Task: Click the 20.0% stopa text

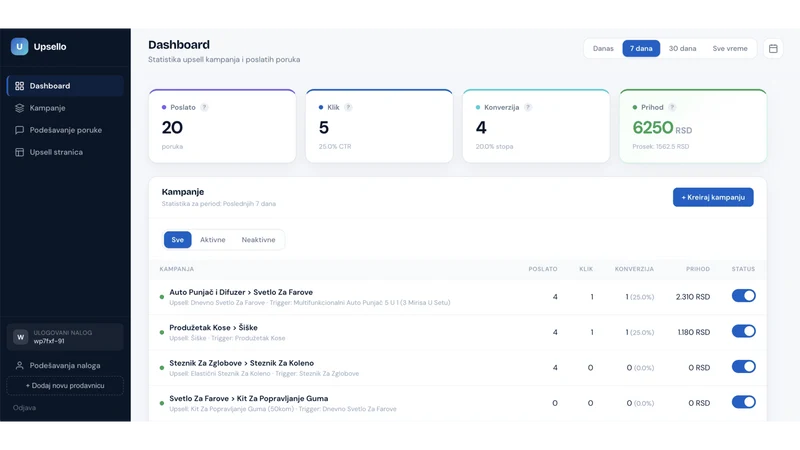Action: click(x=494, y=146)
